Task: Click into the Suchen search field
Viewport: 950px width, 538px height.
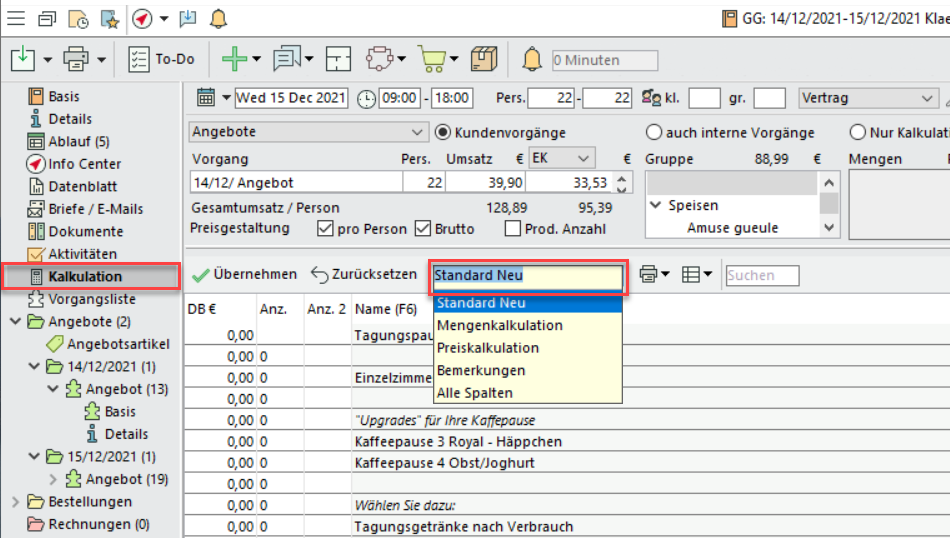Action: tap(762, 275)
